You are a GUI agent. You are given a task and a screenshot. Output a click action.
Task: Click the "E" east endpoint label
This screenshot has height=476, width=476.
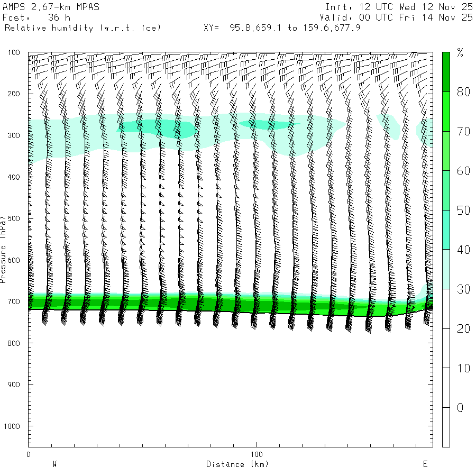425,464
